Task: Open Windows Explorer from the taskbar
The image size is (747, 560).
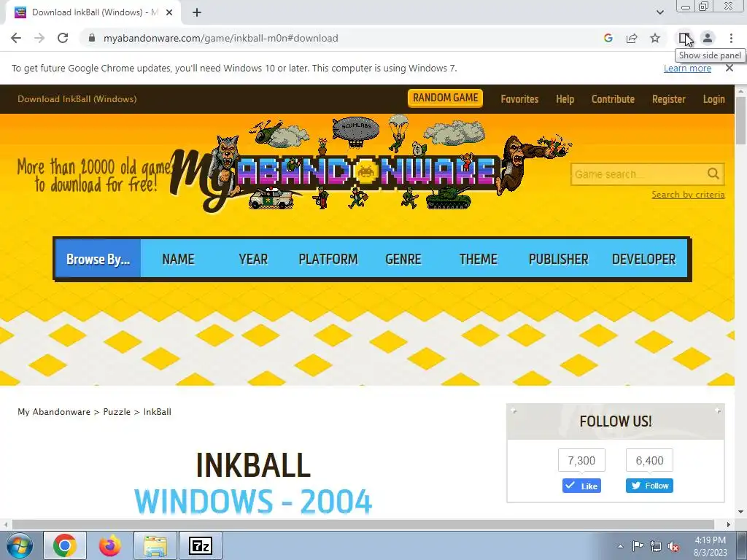Action: pyautogui.click(x=155, y=545)
